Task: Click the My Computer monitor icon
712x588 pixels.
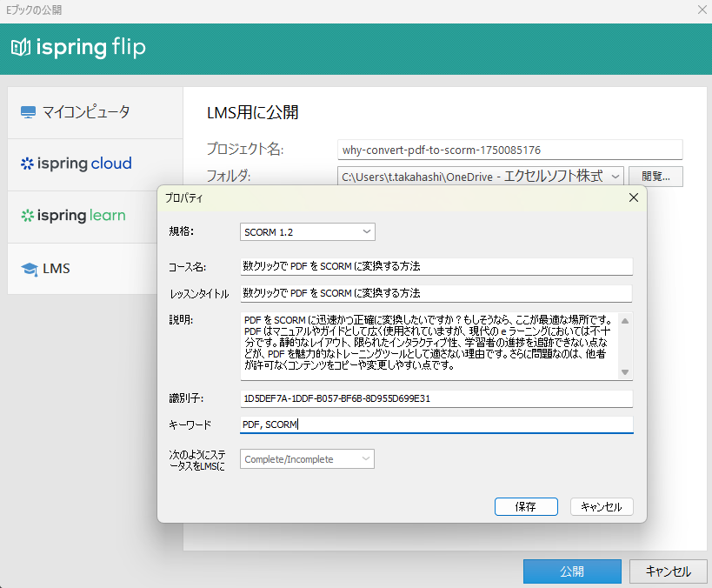Action: 28,112
